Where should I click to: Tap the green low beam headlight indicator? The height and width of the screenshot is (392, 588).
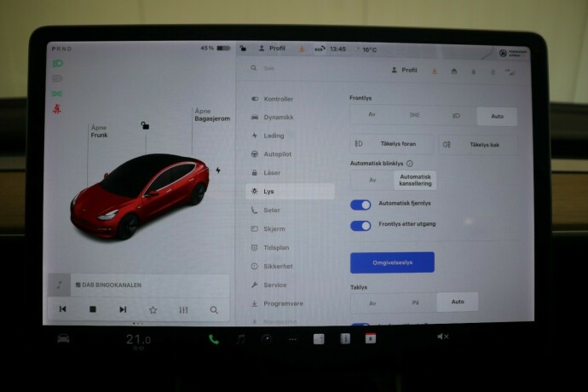coord(57,63)
